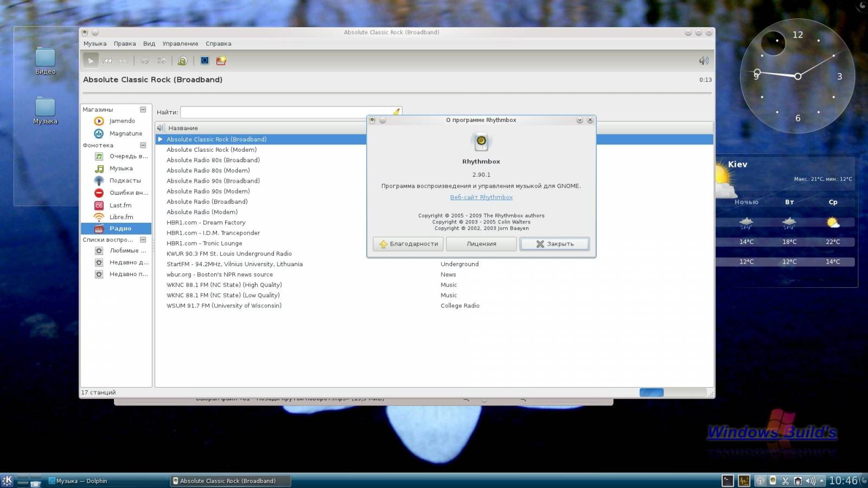Click the tray volume speaker icon
Viewport: 868px width, 488px height.
click(810, 480)
